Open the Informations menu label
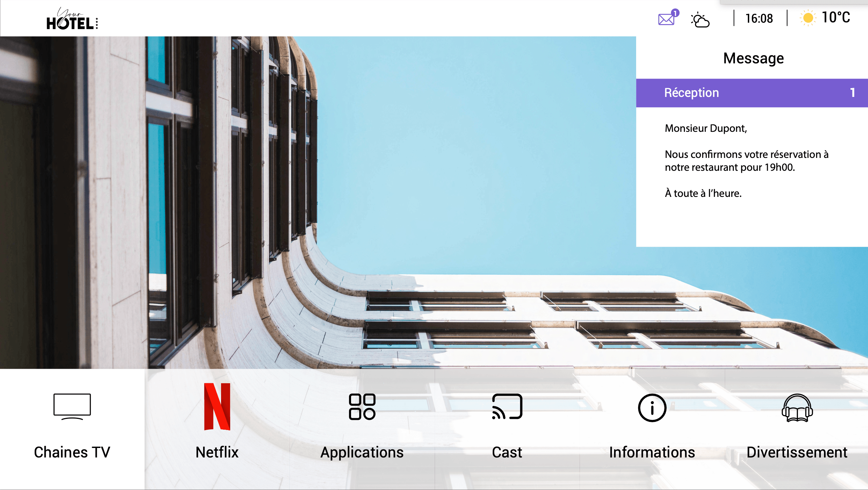Image resolution: width=868 pixels, height=490 pixels. 652,452
